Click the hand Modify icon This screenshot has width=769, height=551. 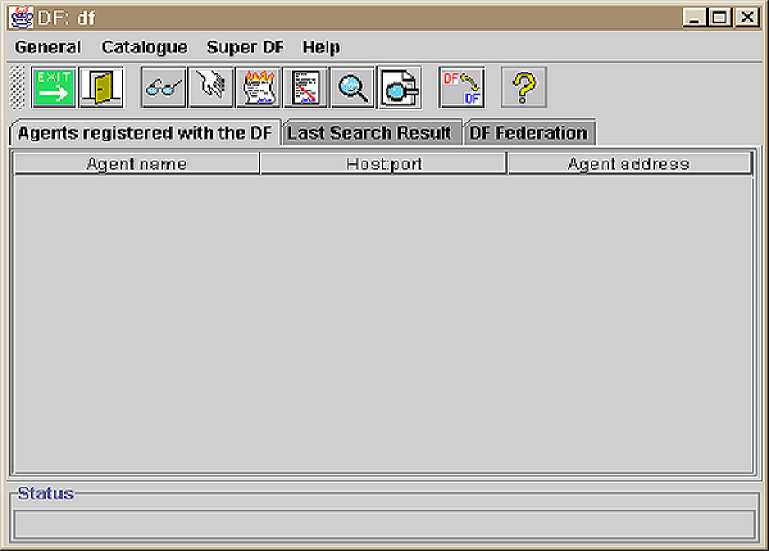click(211, 88)
